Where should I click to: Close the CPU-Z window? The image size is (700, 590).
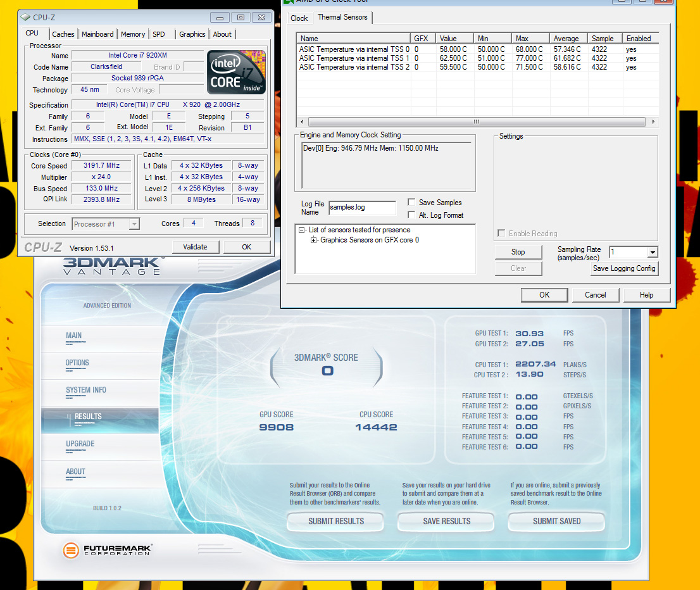tap(261, 18)
